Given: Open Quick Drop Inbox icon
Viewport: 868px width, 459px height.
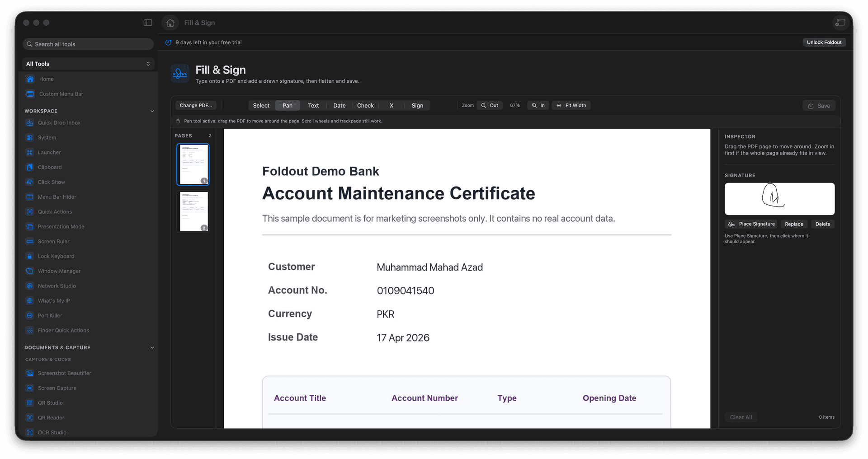Looking at the screenshot, I should tap(29, 123).
